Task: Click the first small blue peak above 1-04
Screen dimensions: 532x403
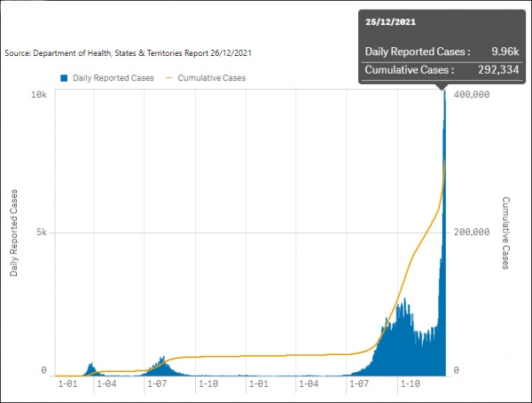Action: tap(91, 369)
